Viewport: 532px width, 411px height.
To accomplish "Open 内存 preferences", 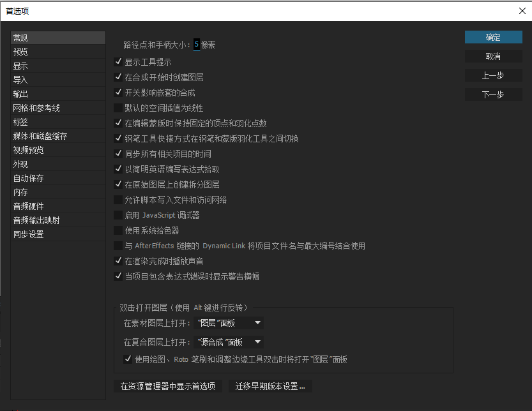I will 58,192.
